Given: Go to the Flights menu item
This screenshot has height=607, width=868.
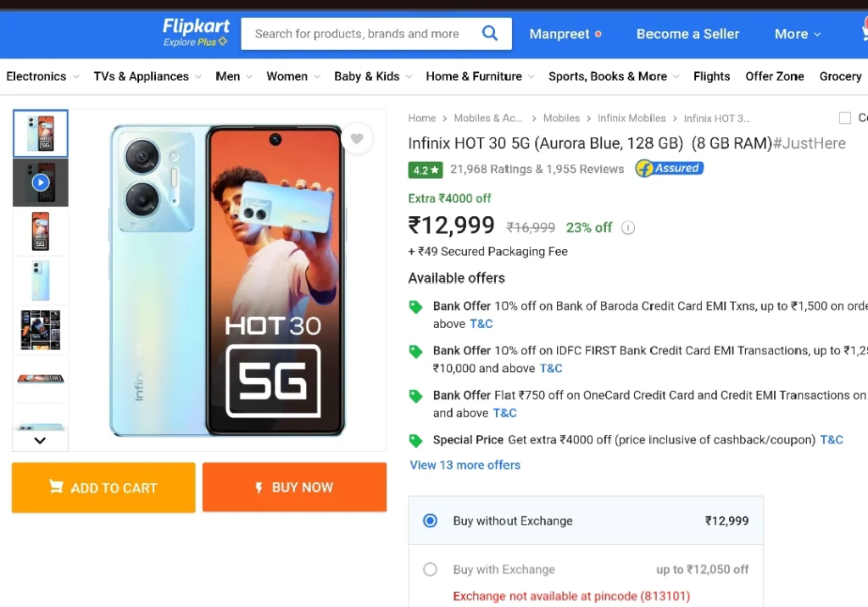Looking at the screenshot, I should (x=711, y=76).
